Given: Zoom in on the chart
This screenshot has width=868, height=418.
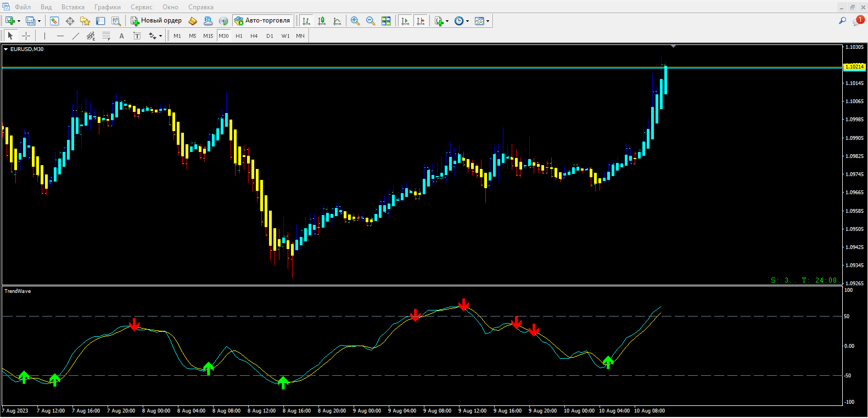Looking at the screenshot, I should [355, 21].
